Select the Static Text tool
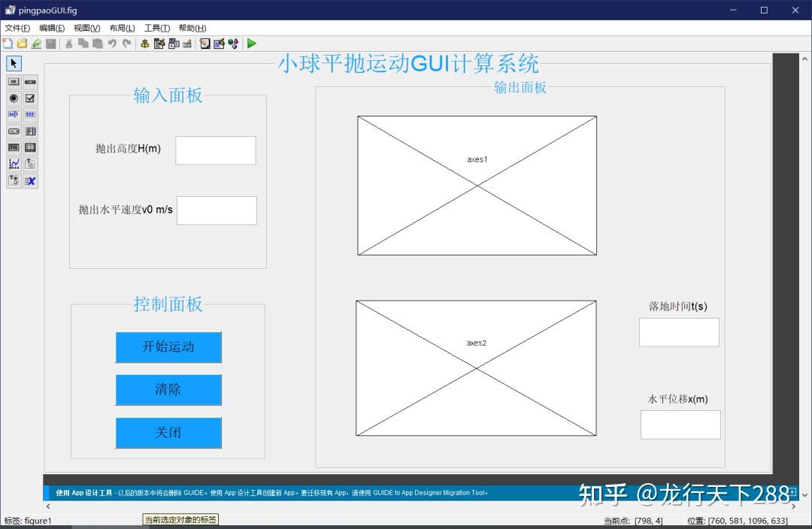The height and width of the screenshot is (529, 812). (29, 114)
